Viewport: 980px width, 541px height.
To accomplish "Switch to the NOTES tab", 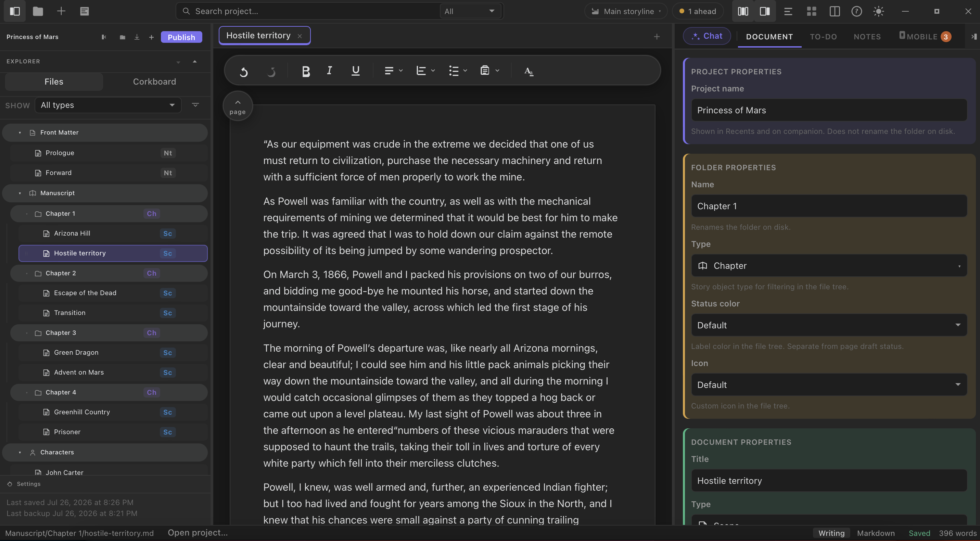I will click(x=867, y=37).
